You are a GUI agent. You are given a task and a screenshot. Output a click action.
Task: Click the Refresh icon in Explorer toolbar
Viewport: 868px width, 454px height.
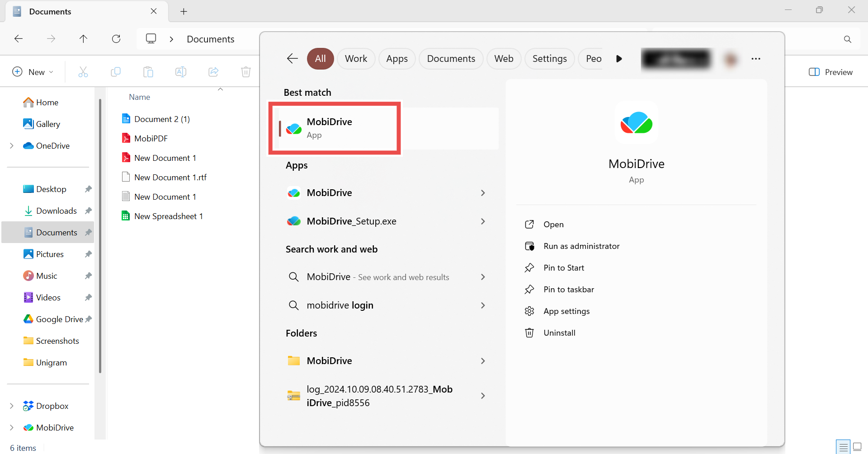point(116,39)
